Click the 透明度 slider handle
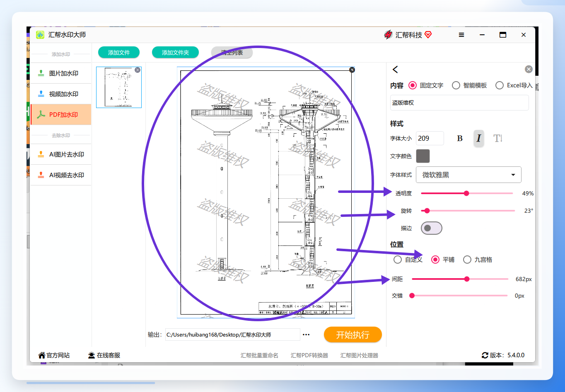Viewport: 565px width, 392px height. click(466, 193)
